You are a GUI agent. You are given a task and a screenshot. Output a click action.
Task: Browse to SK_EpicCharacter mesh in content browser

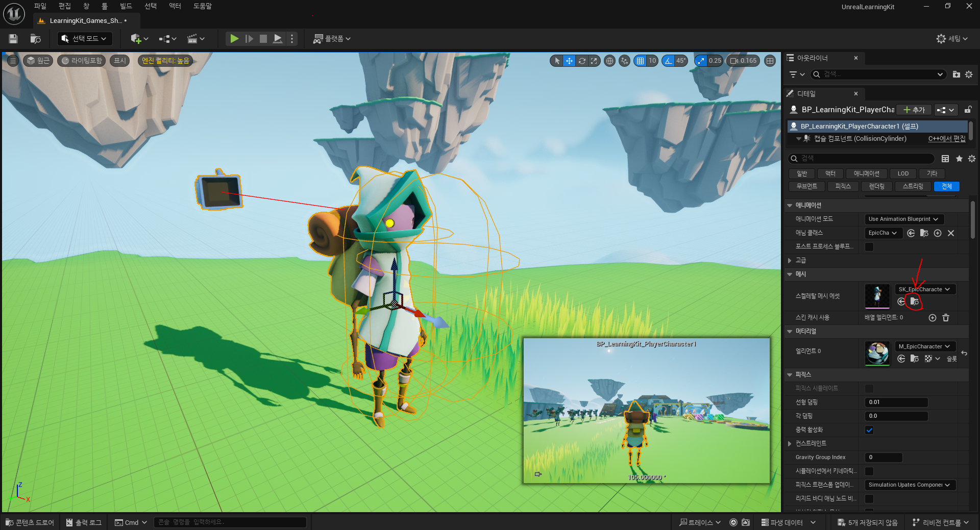pyautogui.click(x=915, y=302)
